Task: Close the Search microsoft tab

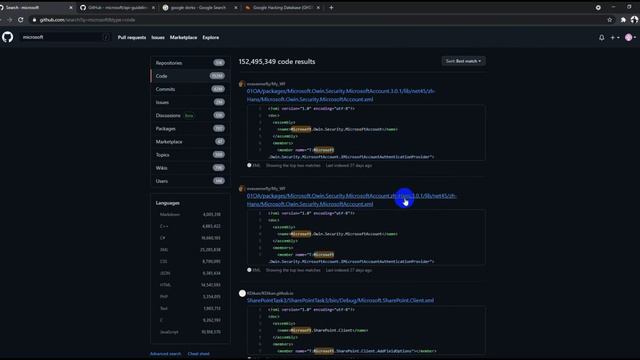Action: pyautogui.click(x=71, y=7)
